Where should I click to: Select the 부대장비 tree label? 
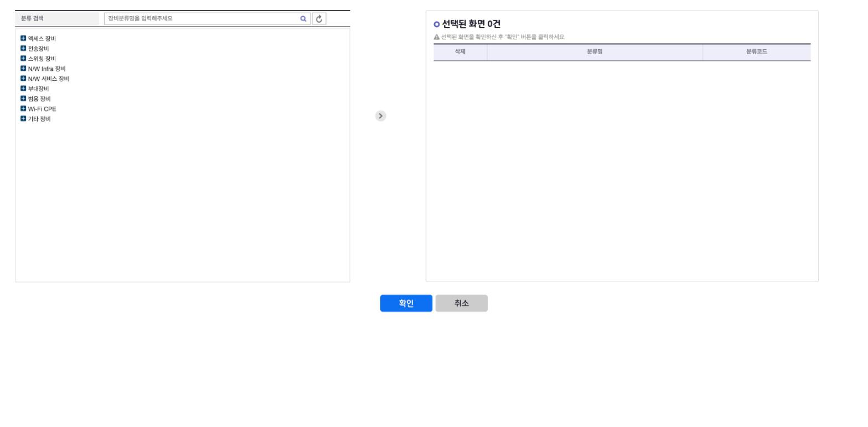click(x=38, y=88)
